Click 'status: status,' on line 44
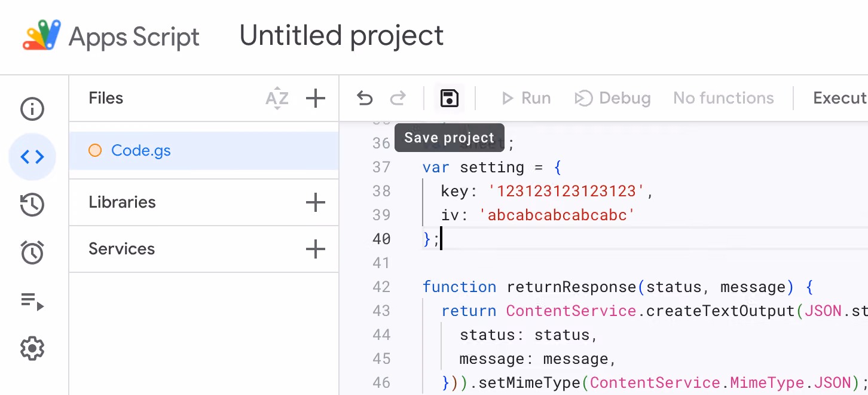 coord(528,335)
